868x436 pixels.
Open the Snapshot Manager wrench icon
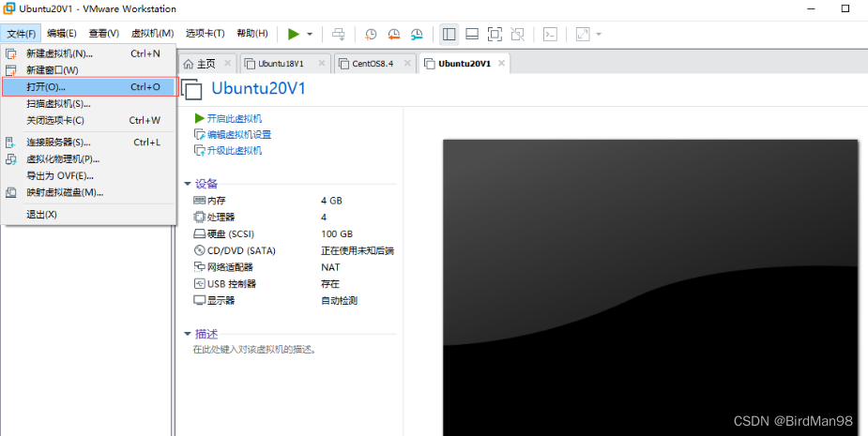[417, 35]
